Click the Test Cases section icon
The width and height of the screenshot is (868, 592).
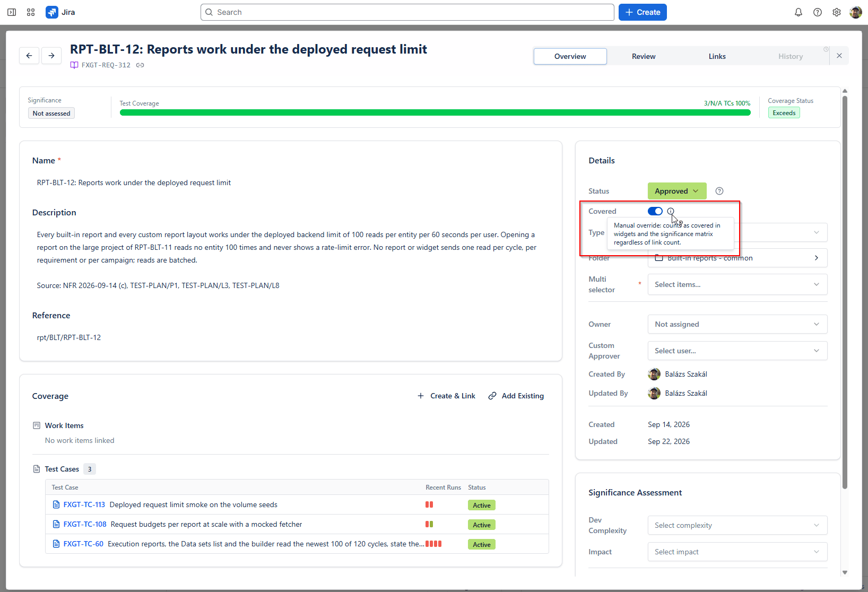coord(37,469)
